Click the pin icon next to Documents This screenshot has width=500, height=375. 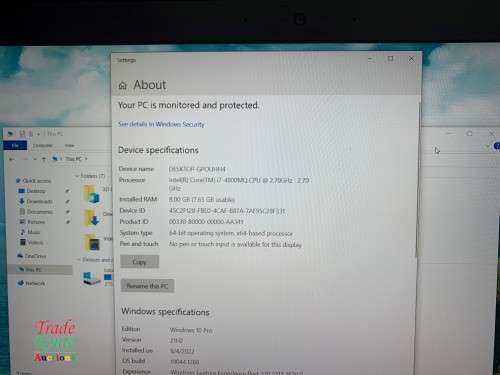pyautogui.click(x=67, y=212)
